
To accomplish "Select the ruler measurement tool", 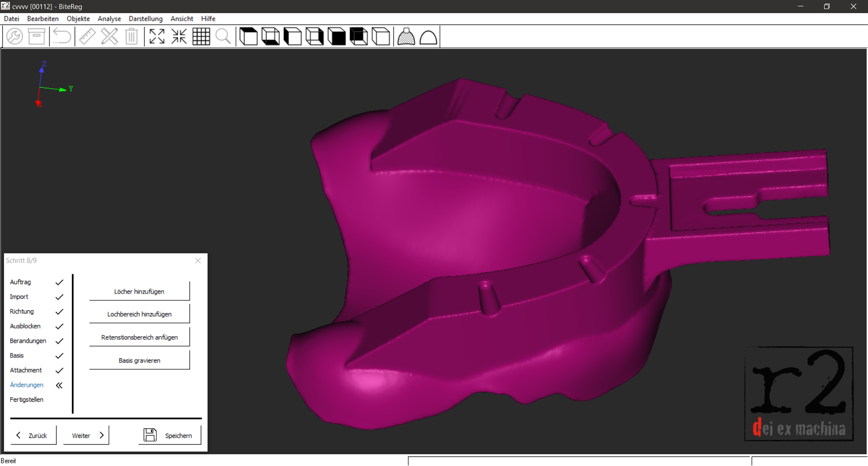I will click(87, 36).
